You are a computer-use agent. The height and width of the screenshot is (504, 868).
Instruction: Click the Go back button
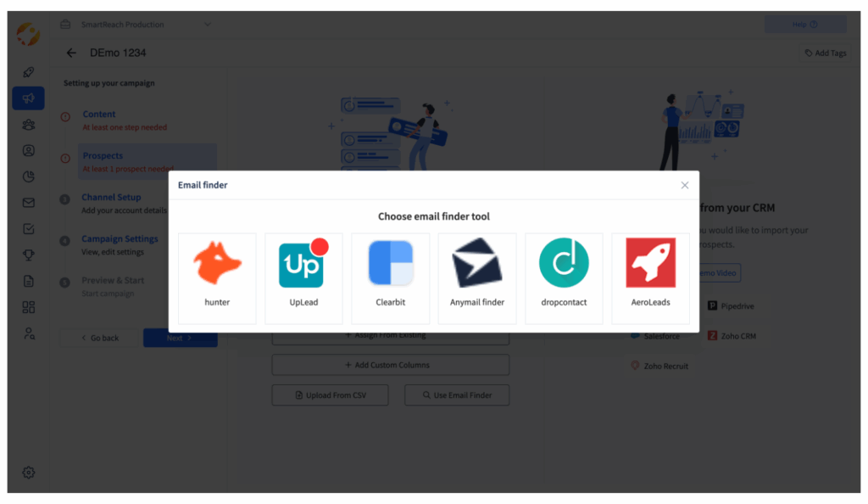pyautogui.click(x=100, y=338)
